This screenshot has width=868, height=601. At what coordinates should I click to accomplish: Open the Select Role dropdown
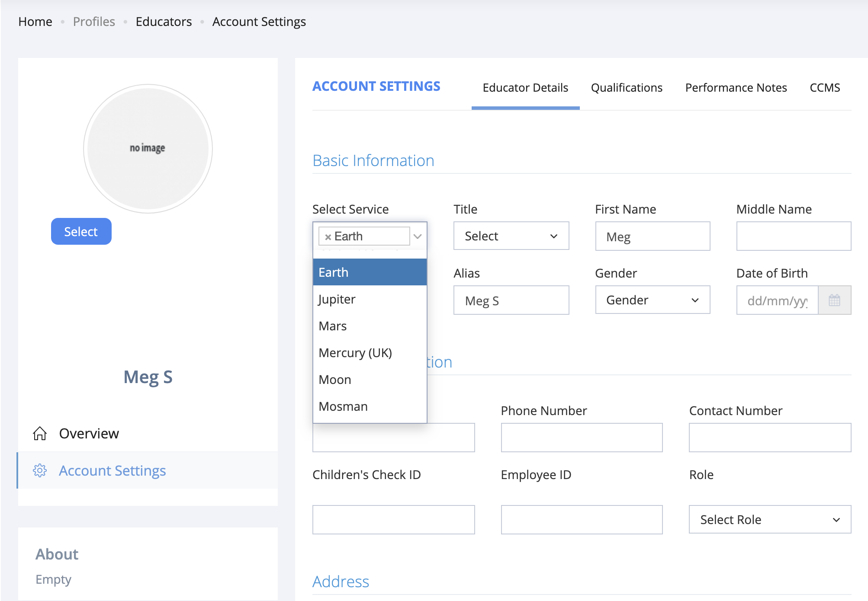[x=769, y=519]
